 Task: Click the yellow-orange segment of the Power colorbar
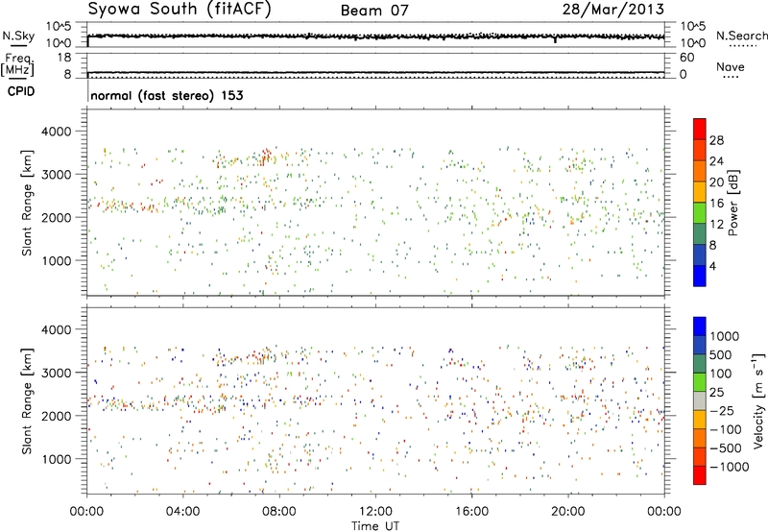(700, 191)
